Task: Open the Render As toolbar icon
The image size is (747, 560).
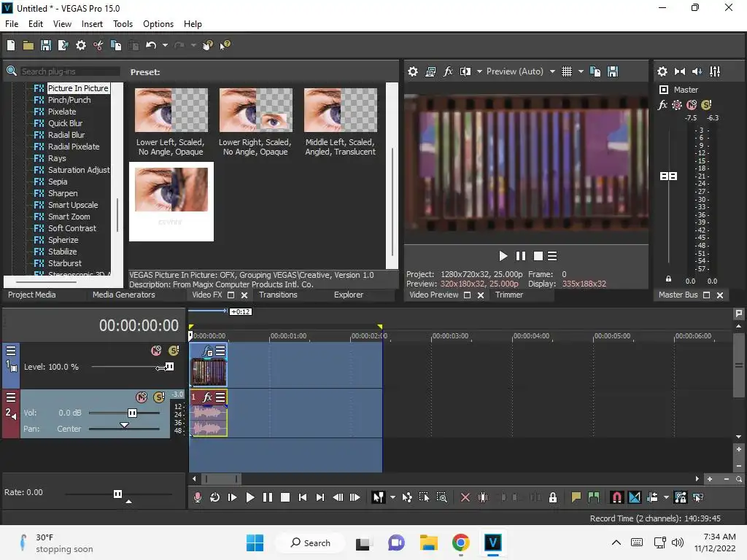Action: pyautogui.click(x=63, y=45)
